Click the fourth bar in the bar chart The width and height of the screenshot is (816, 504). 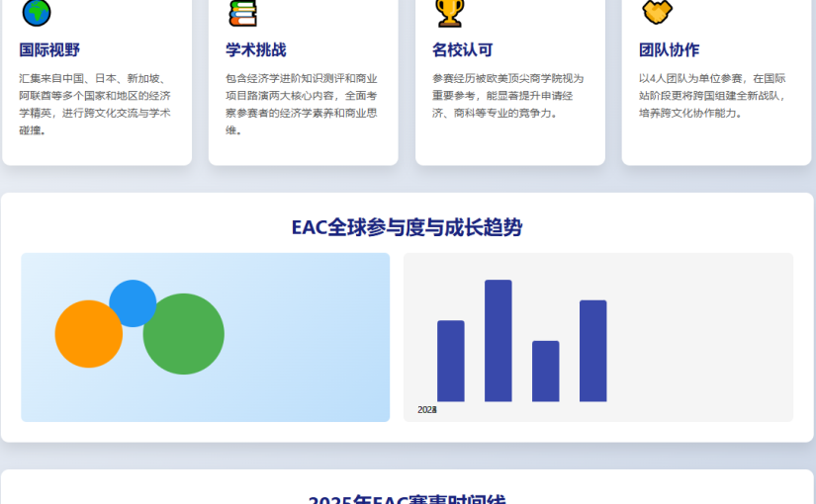(x=592, y=351)
